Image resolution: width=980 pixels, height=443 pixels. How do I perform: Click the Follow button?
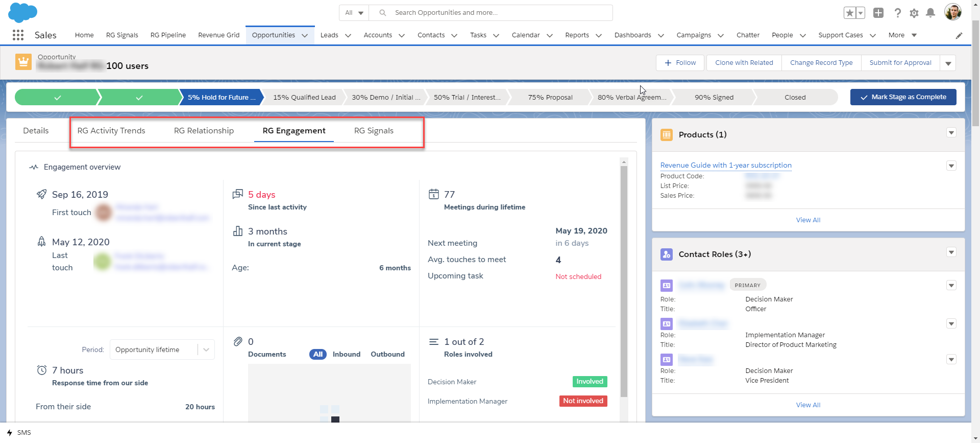click(680, 63)
